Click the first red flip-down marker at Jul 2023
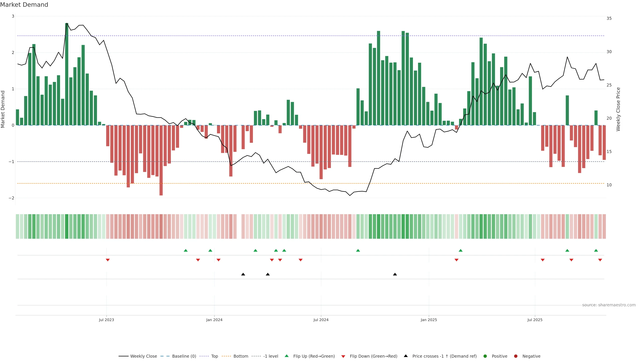 point(108,260)
